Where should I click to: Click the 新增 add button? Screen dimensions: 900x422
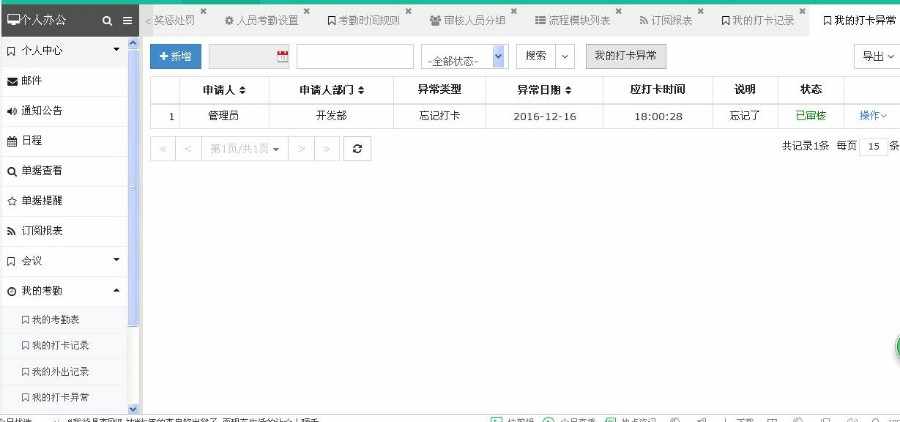pyautogui.click(x=176, y=56)
